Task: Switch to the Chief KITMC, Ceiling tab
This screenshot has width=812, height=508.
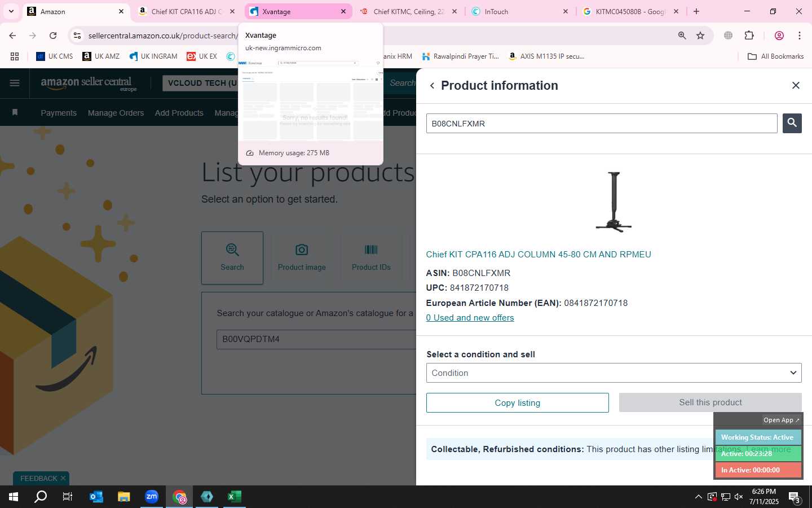Action: 409,11
